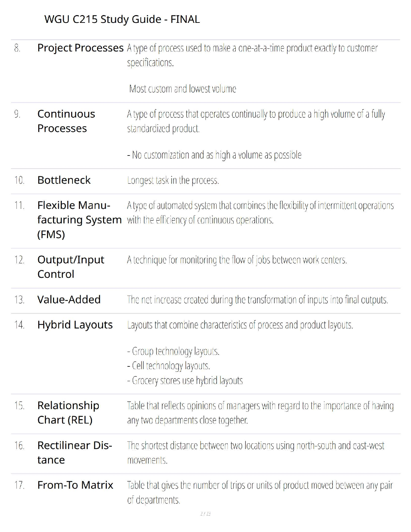Click the 'From-To Matrix' term
411x532 pixels.
[75, 485]
